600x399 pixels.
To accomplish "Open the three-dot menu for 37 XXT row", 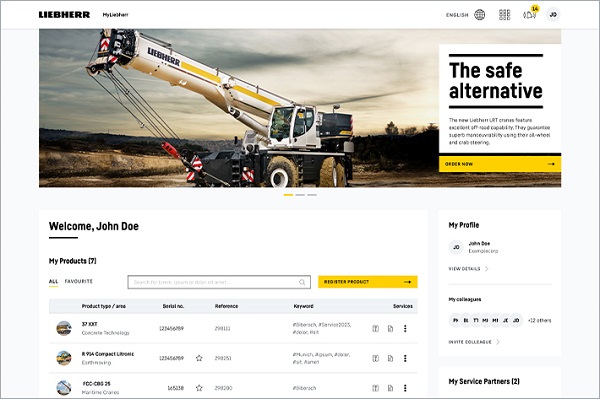I will [405, 329].
